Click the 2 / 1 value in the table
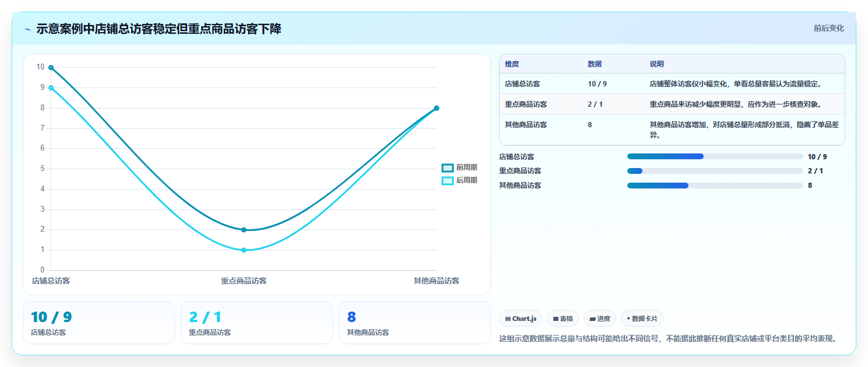868x367 pixels. [595, 104]
